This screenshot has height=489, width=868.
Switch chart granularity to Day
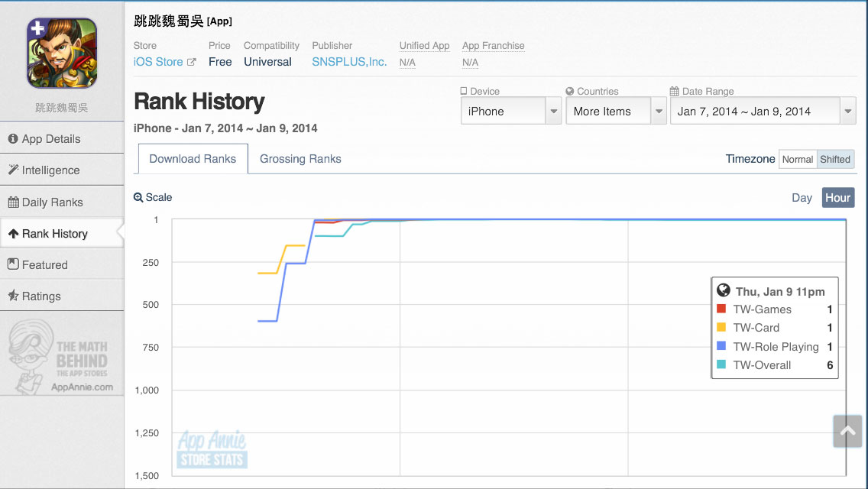pos(802,198)
